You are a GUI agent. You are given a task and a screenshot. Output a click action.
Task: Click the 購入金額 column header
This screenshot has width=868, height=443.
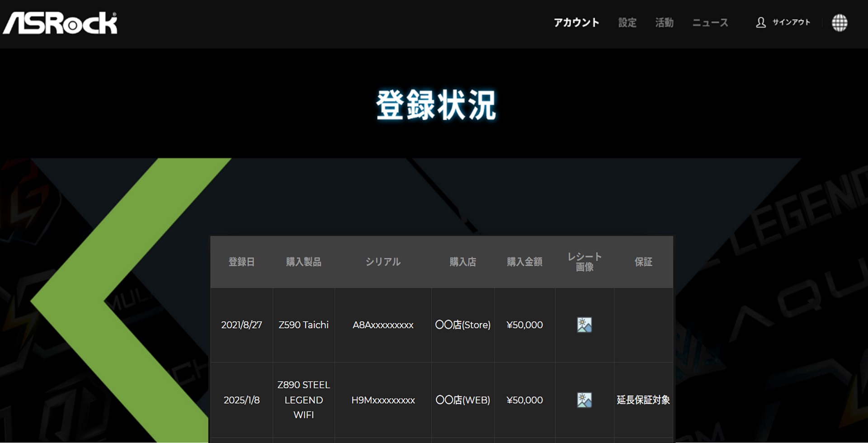[x=524, y=262]
